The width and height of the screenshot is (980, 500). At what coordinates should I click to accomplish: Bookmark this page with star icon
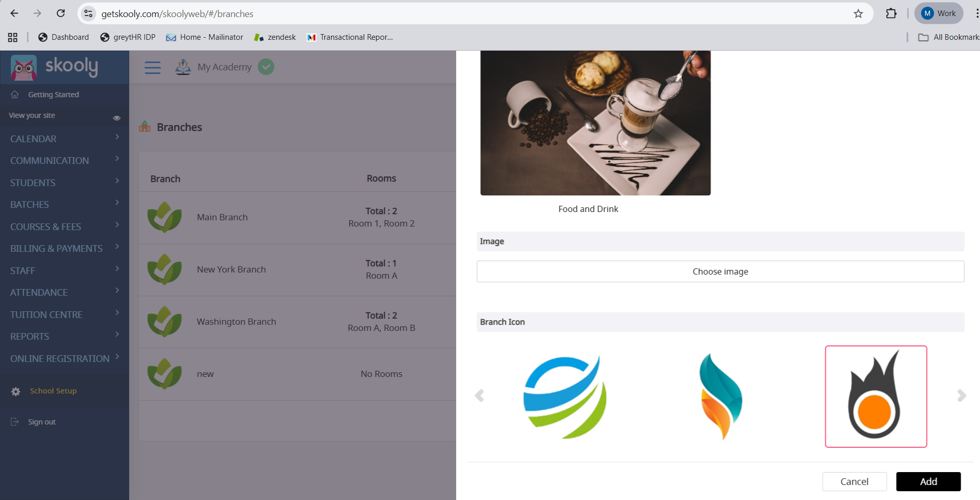(x=858, y=13)
